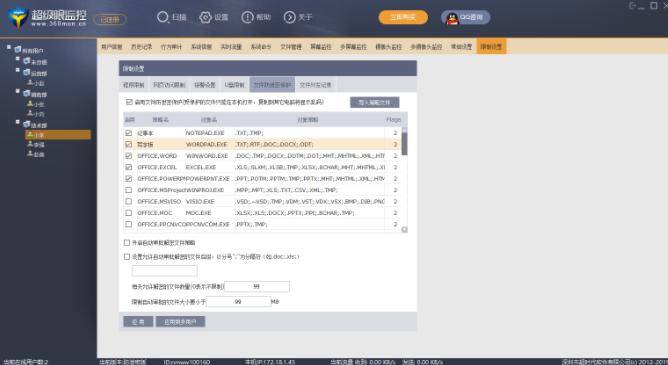Open the 关于 about arrow icon
The width and height of the screenshot is (668, 365).
pos(289,17)
